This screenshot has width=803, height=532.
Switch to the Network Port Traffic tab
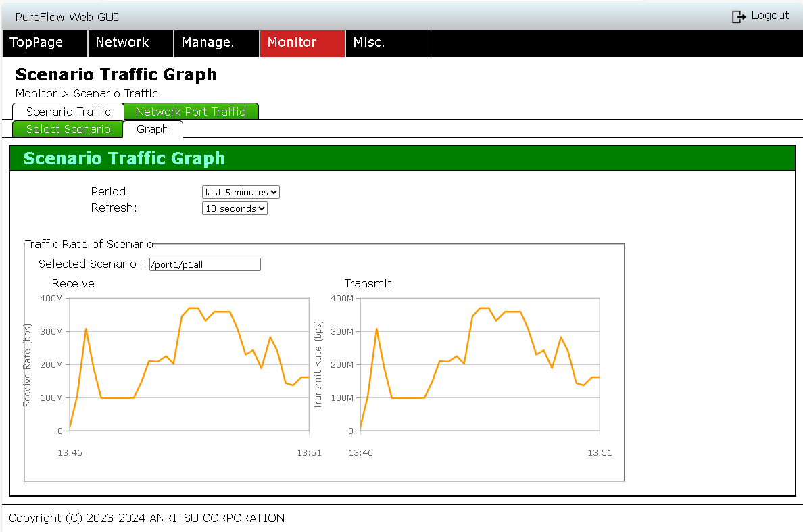pos(191,112)
